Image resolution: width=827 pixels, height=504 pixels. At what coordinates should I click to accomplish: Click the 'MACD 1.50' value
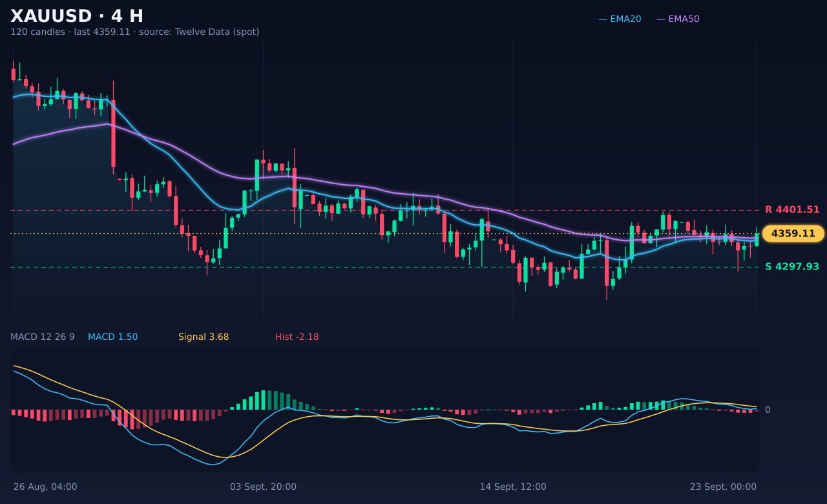(x=112, y=337)
